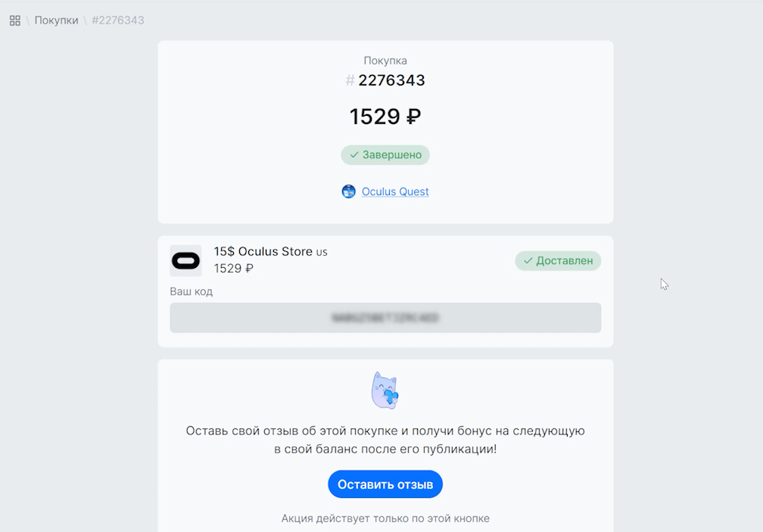
Task: Click the 15$ Oculus Store product title
Action: (x=263, y=251)
